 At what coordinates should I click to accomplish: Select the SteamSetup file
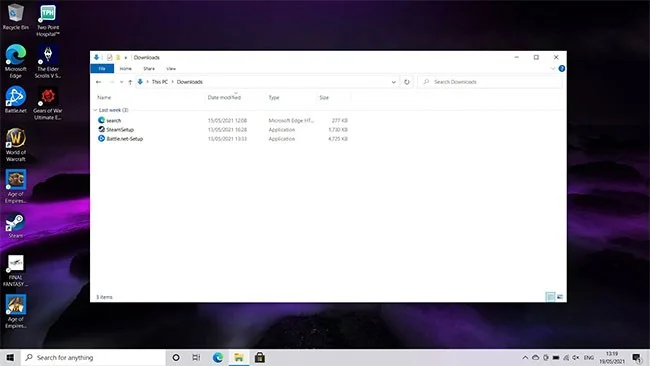click(223, 130)
